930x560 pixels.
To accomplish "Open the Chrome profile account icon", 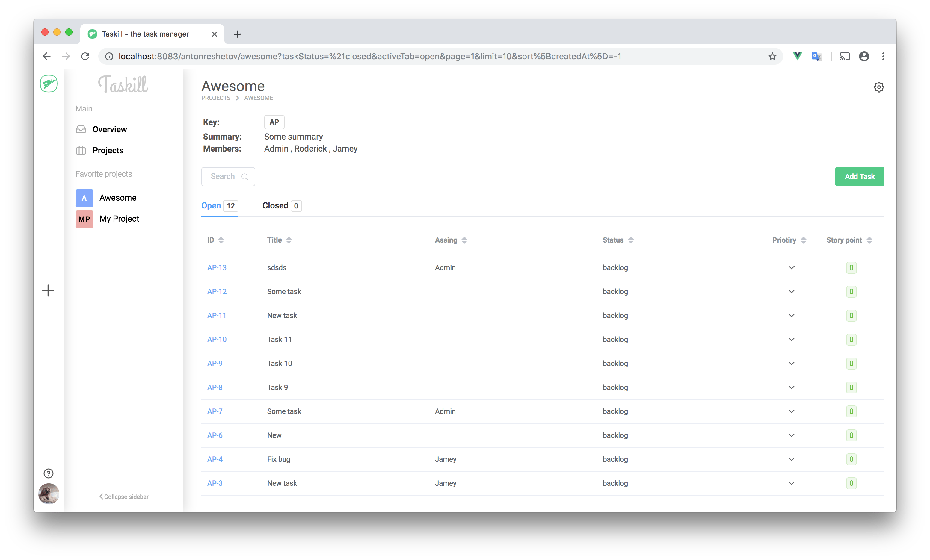I will point(864,56).
